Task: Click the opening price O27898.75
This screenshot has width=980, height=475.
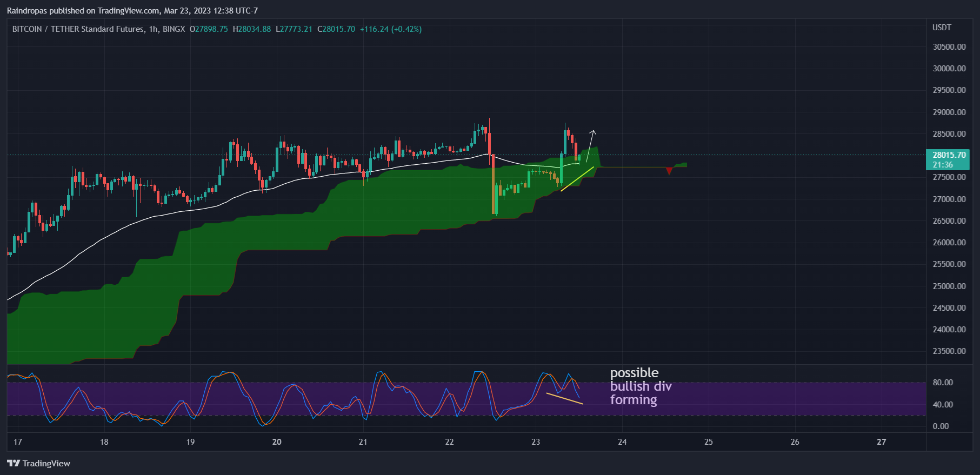Action: coord(209,29)
